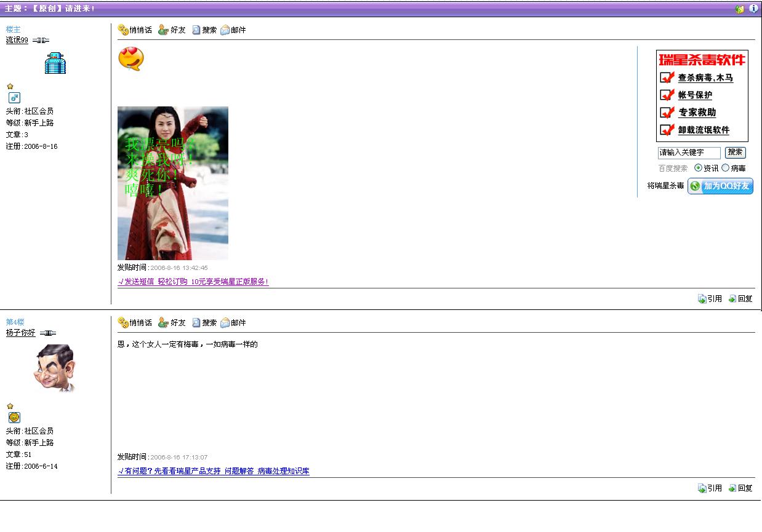The width and height of the screenshot is (762, 532).
Task: Click the 第4楼 floor label
Action: [15, 322]
